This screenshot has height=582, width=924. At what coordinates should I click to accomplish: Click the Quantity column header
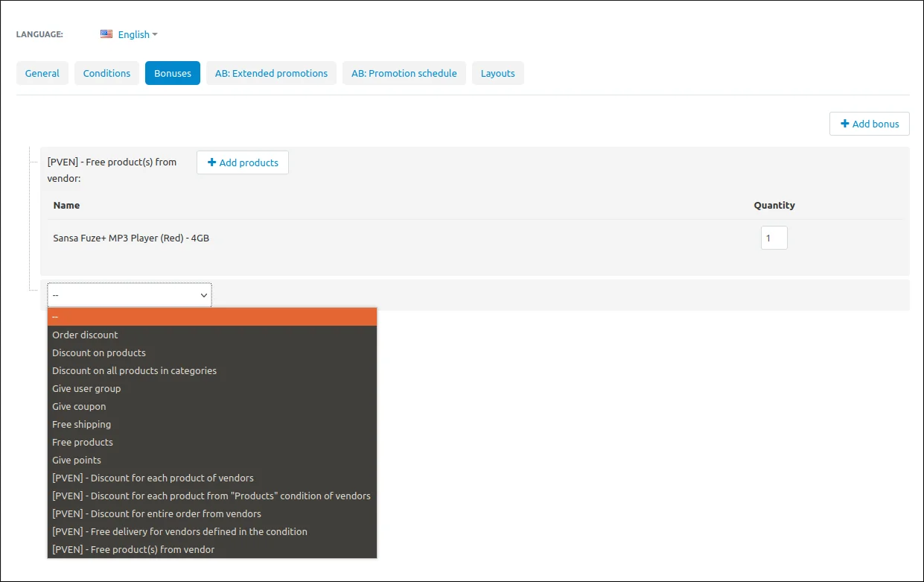(774, 205)
